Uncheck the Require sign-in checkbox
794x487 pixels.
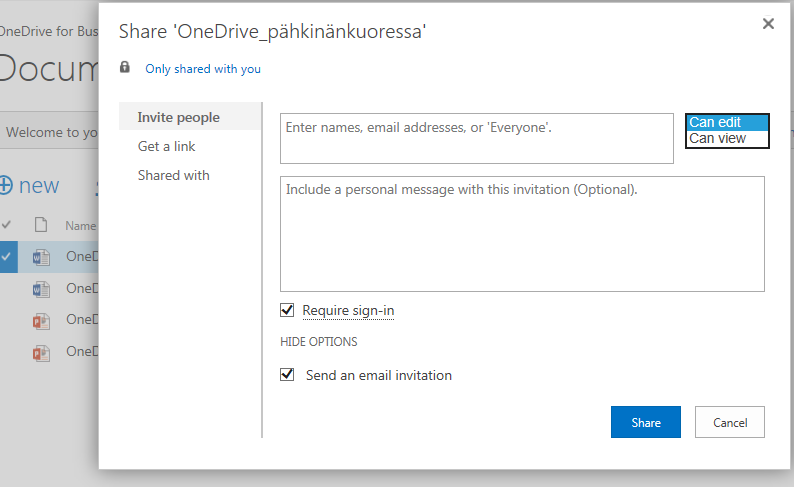click(x=287, y=310)
